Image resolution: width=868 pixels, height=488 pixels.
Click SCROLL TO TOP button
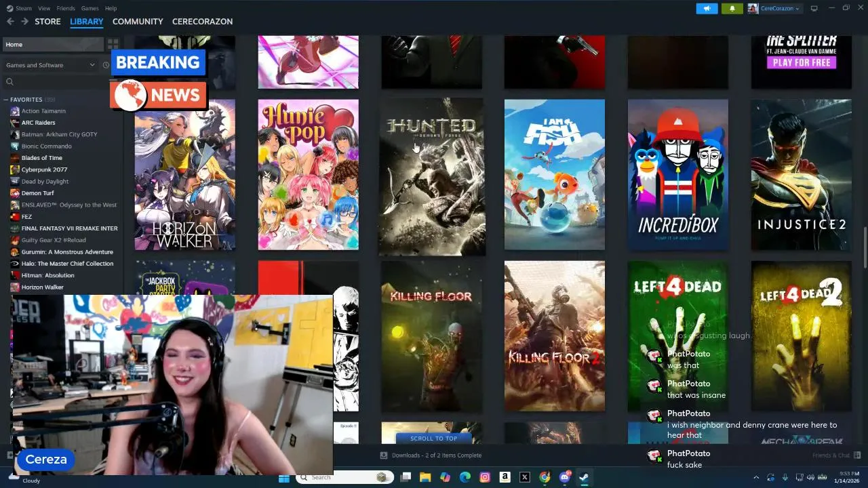coord(433,439)
